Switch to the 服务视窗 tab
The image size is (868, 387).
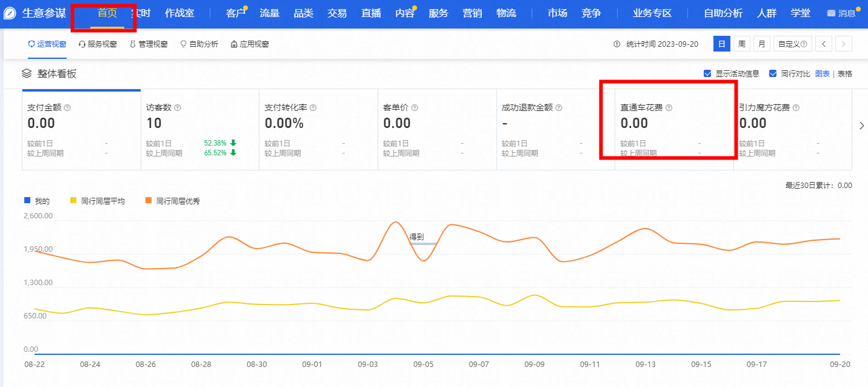(x=98, y=44)
